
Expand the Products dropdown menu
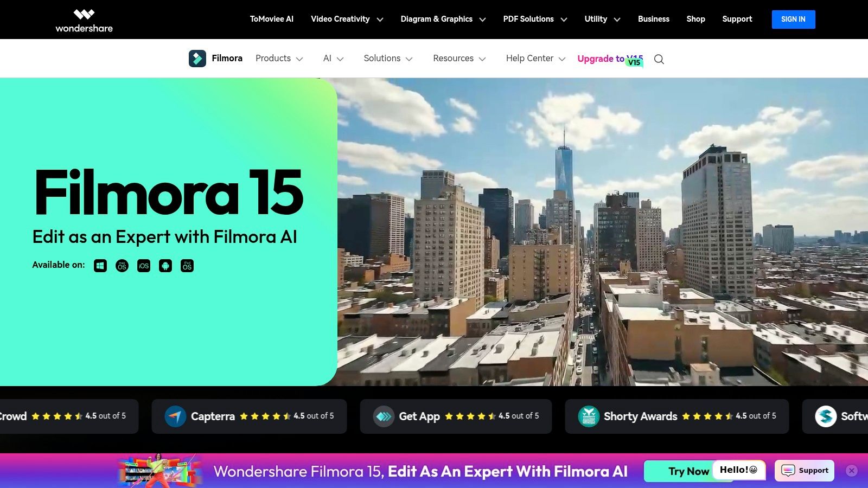tap(279, 58)
